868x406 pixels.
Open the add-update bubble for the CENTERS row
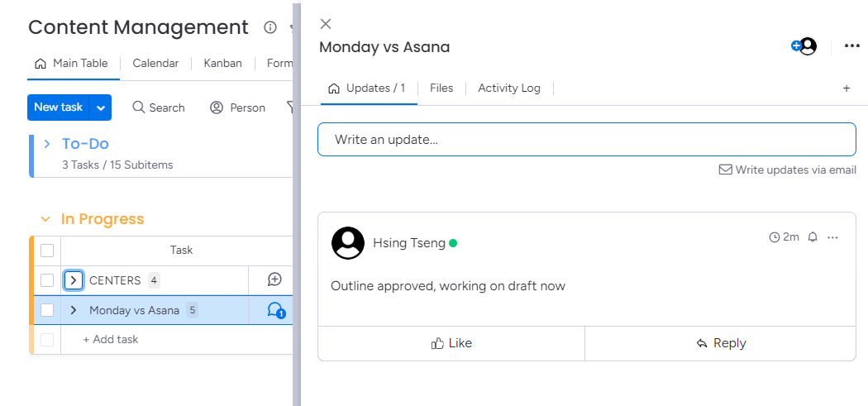[274, 279]
